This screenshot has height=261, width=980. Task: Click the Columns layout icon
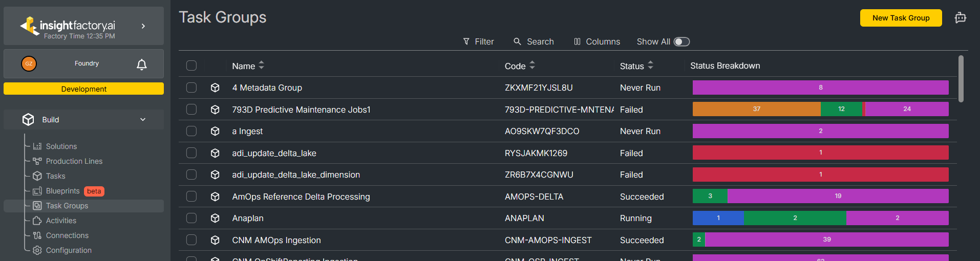pos(578,41)
